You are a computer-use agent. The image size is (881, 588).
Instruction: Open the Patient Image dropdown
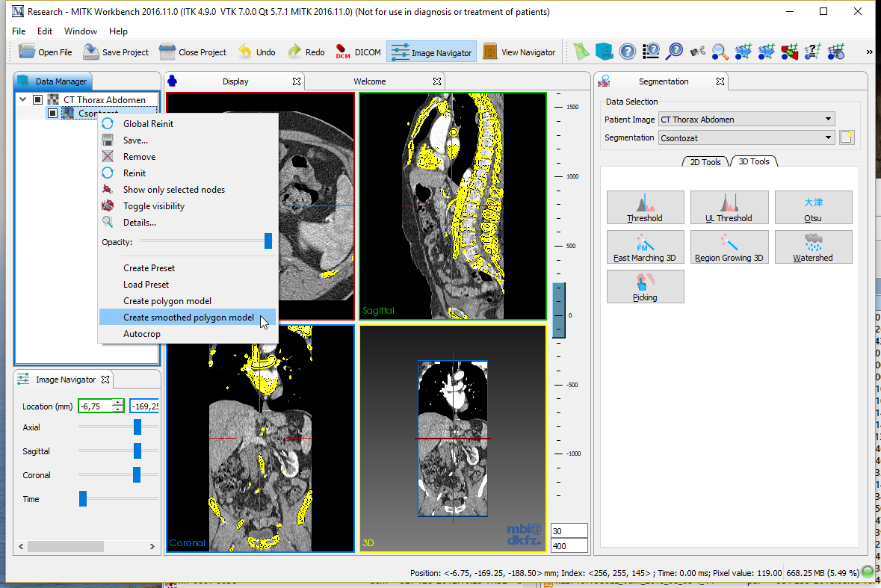pos(746,120)
